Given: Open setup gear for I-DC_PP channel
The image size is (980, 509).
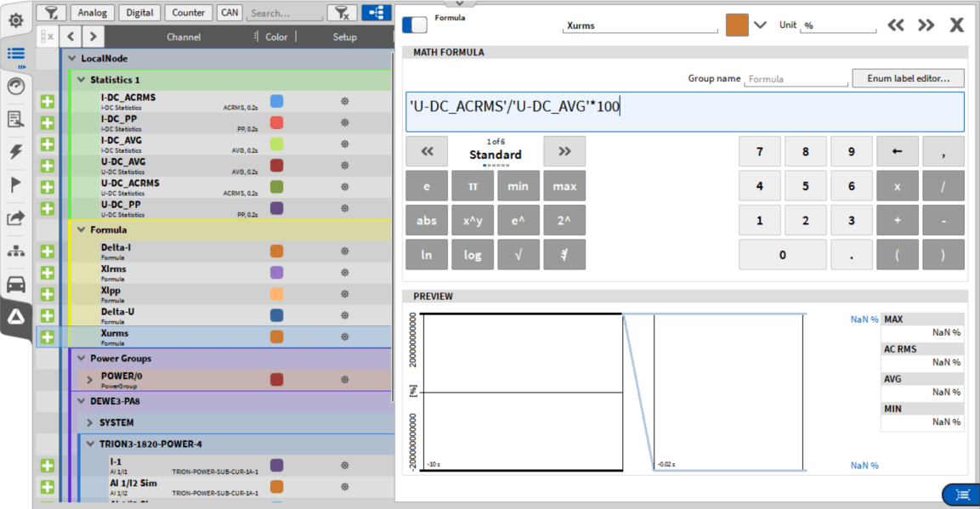Looking at the screenshot, I should click(x=344, y=123).
